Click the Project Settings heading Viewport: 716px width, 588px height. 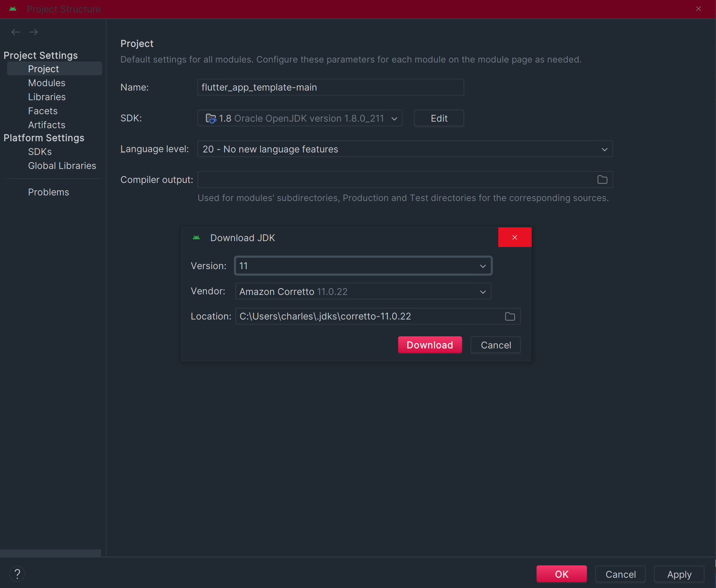[x=41, y=55]
